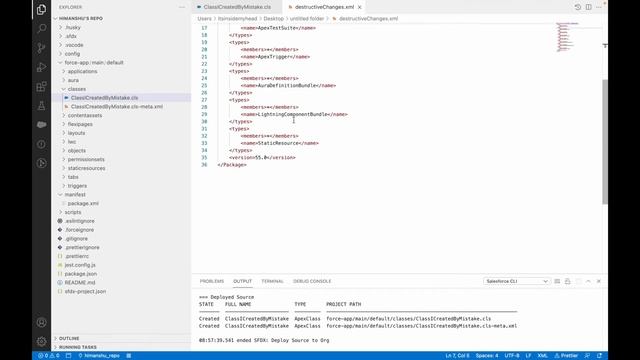Click the Prettier status bar item
Viewport: 640px width, 360px height.
pos(566,356)
